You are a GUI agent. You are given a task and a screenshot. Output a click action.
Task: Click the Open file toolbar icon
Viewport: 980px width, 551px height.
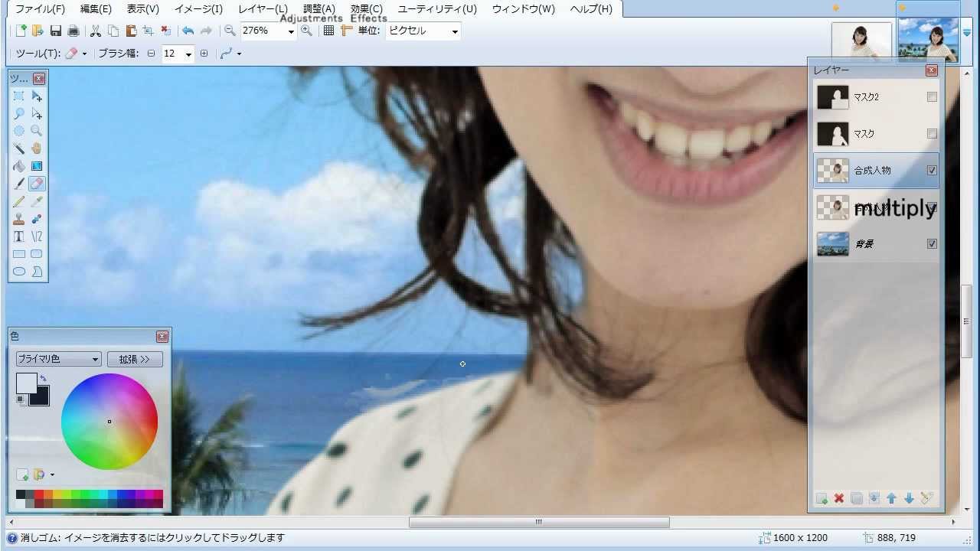[x=38, y=31]
